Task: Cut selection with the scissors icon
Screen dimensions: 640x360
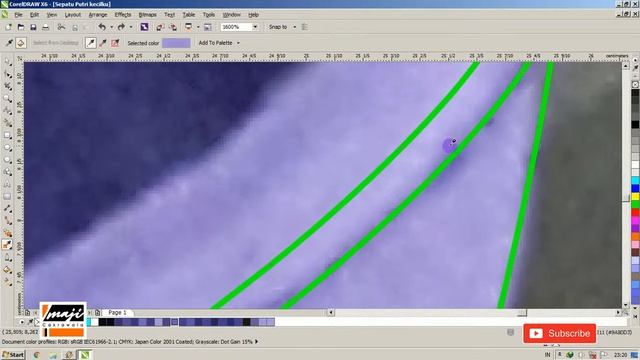Action: click(x=61, y=27)
